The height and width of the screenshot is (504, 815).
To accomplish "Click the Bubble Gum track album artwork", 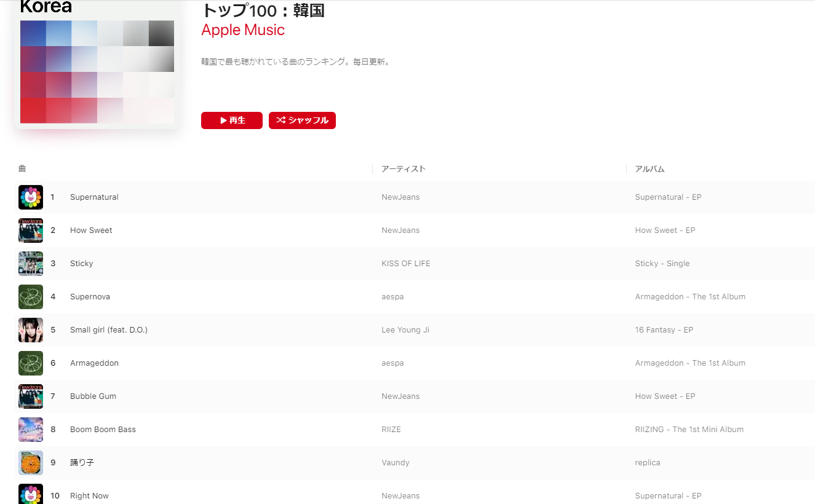I will [31, 396].
